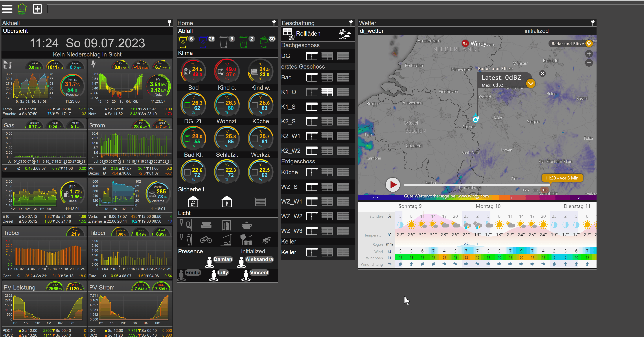Pin the Wetter panel
The height and width of the screenshot is (337, 644).
(593, 23)
